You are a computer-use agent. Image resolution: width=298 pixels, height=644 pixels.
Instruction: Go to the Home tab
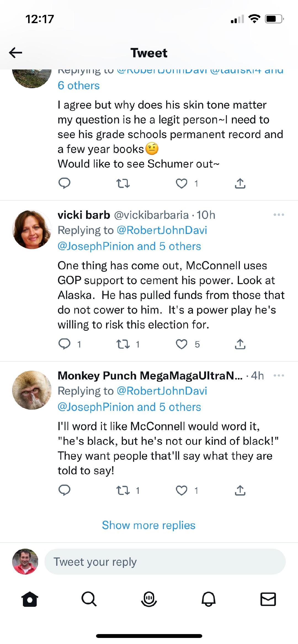[x=30, y=599]
